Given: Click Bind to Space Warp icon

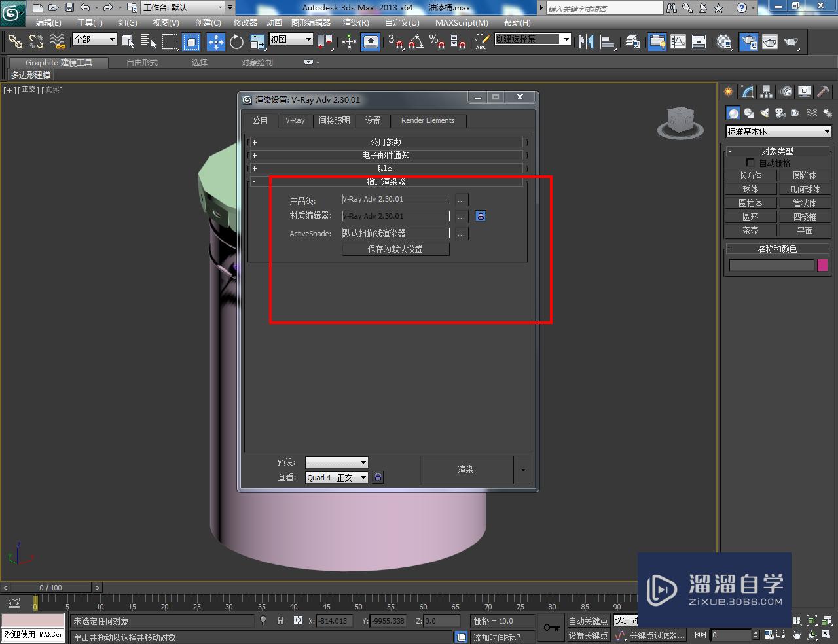Looking at the screenshot, I should (x=58, y=42).
